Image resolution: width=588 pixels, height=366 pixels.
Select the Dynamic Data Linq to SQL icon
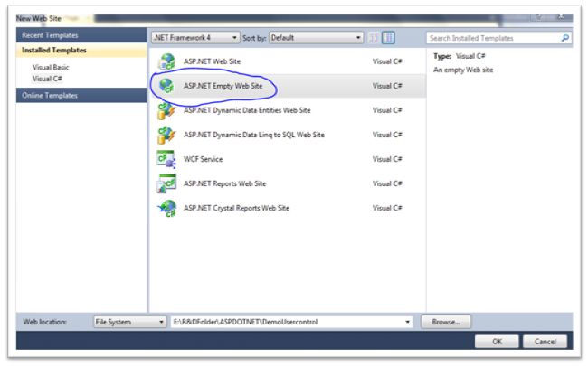(x=166, y=135)
